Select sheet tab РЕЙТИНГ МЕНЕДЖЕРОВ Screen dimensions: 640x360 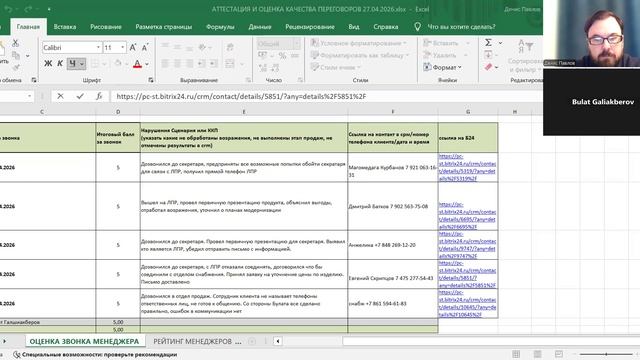tap(192, 341)
